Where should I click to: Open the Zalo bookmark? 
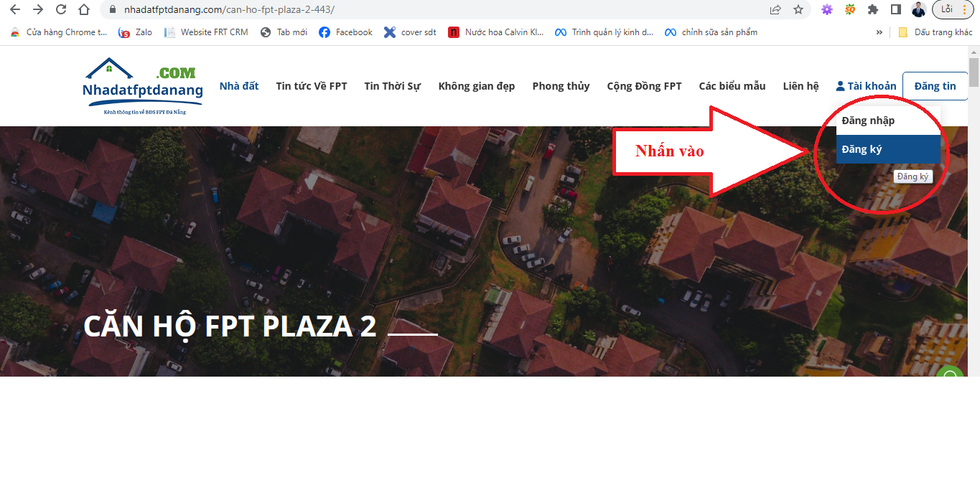coord(136,32)
